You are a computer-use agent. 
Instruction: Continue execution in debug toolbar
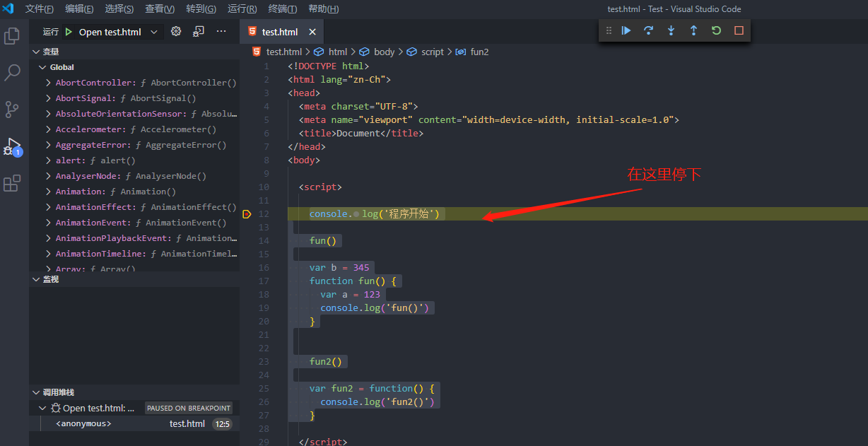point(626,30)
